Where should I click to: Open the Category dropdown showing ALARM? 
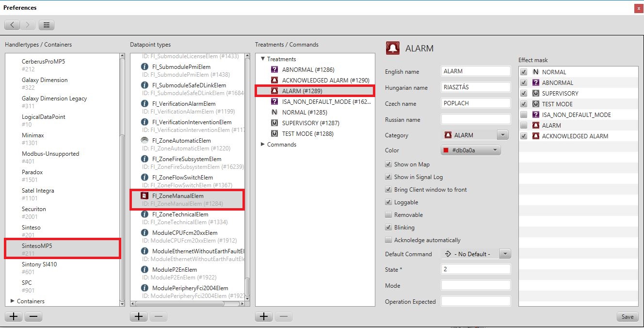[x=474, y=135]
